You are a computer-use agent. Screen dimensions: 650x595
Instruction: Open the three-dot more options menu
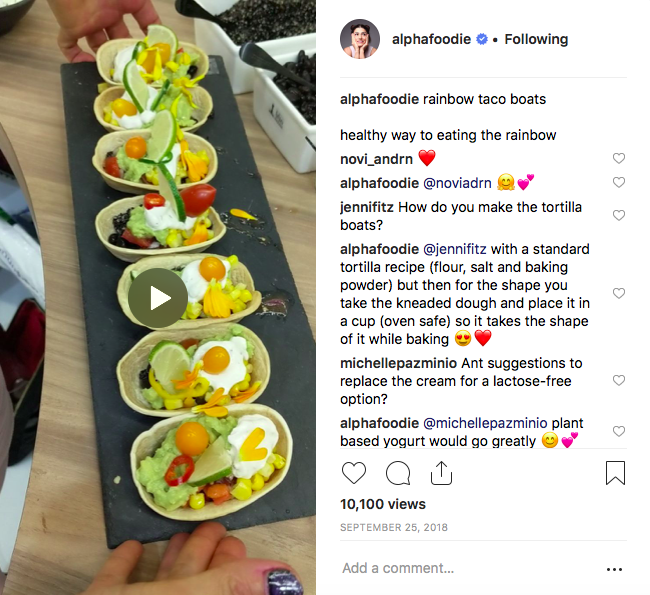(x=614, y=569)
